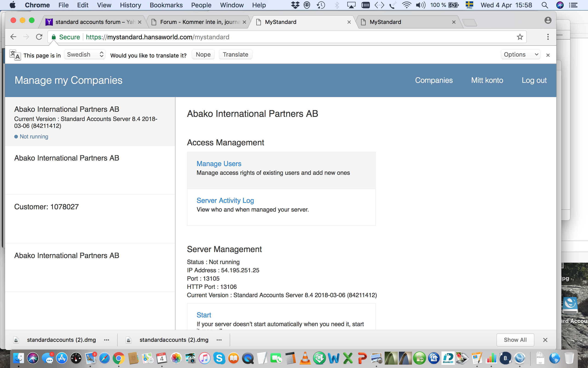This screenshot has height=368, width=588.
Task: Click the Translate button
Action: tap(235, 55)
